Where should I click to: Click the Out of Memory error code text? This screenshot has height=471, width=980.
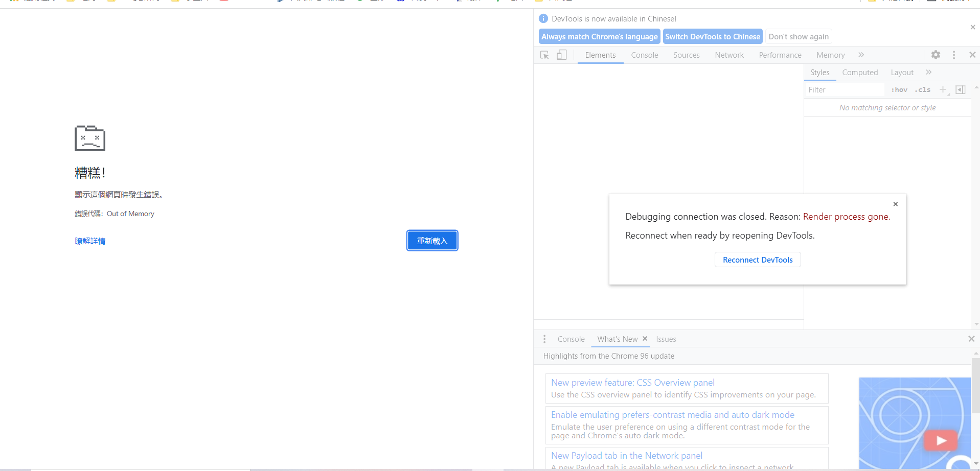130,214
